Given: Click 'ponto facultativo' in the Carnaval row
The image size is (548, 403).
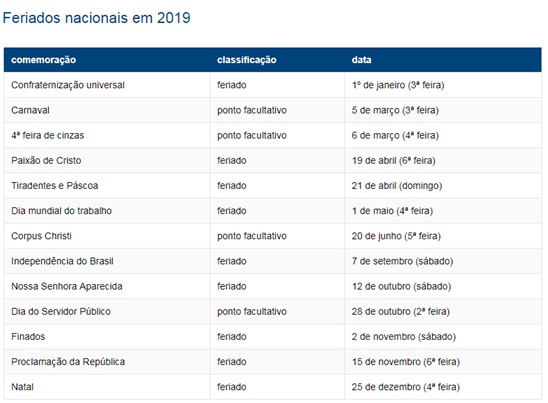Looking at the screenshot, I should [252, 110].
